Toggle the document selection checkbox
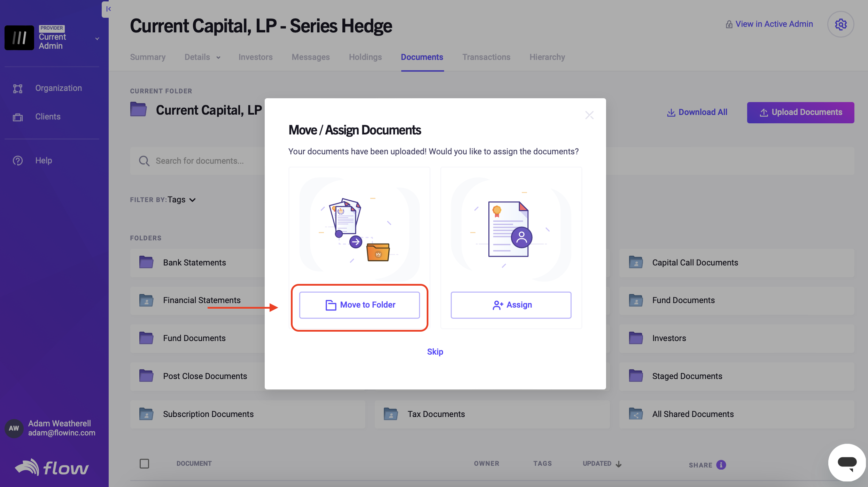 click(x=144, y=464)
